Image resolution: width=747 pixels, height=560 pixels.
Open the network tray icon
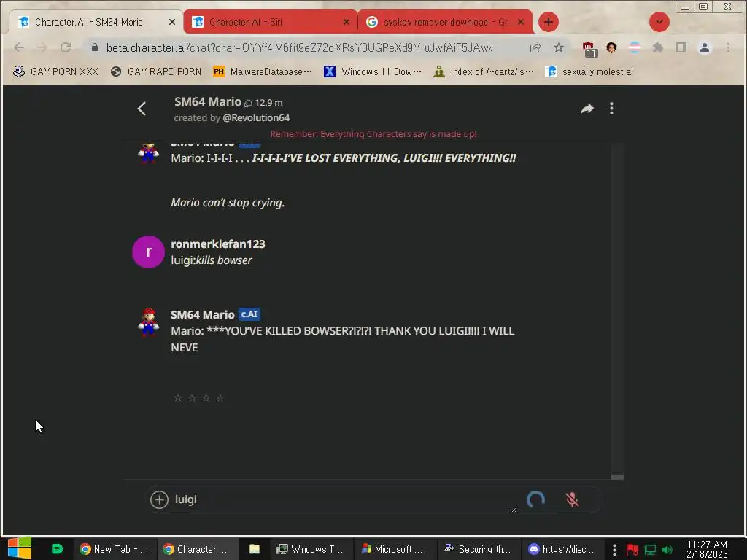click(x=650, y=550)
